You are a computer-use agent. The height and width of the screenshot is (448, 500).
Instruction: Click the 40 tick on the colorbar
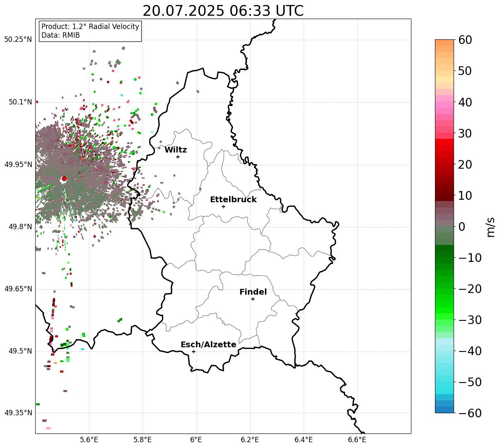465,102
